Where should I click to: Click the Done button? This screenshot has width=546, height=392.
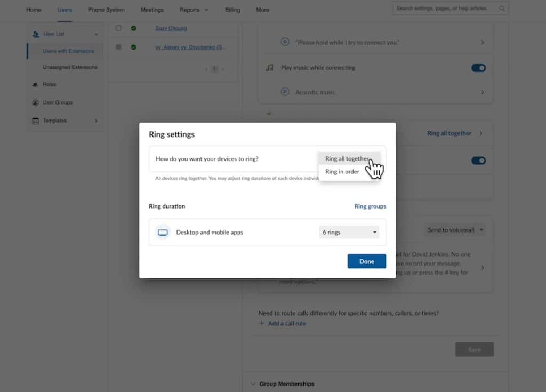click(366, 261)
